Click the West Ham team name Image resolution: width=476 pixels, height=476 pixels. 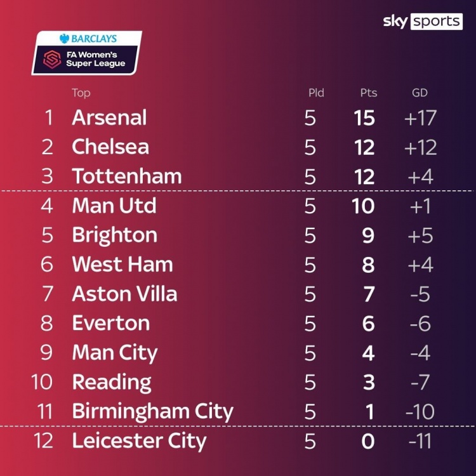click(x=122, y=265)
